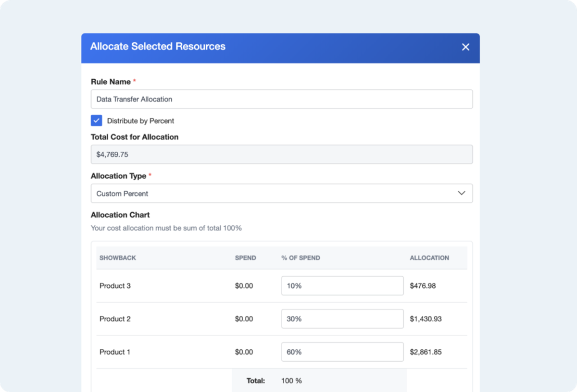The width and height of the screenshot is (577, 392).
Task: Click the Distribute by Percent label
Action: [x=140, y=121]
